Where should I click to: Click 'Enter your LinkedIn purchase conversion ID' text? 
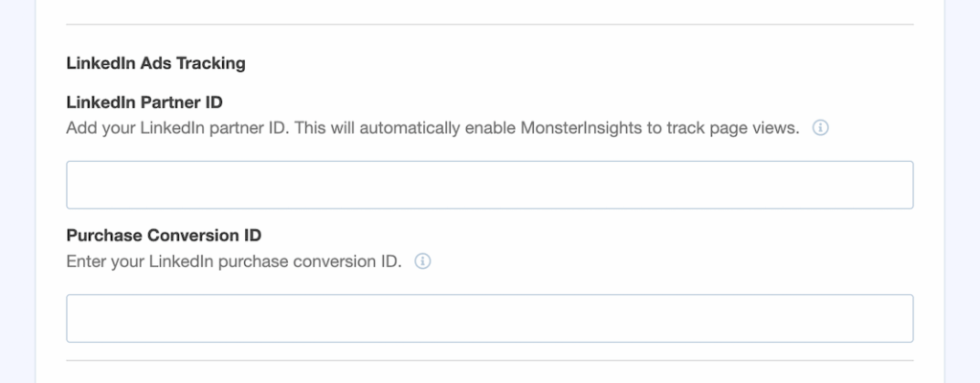(234, 261)
